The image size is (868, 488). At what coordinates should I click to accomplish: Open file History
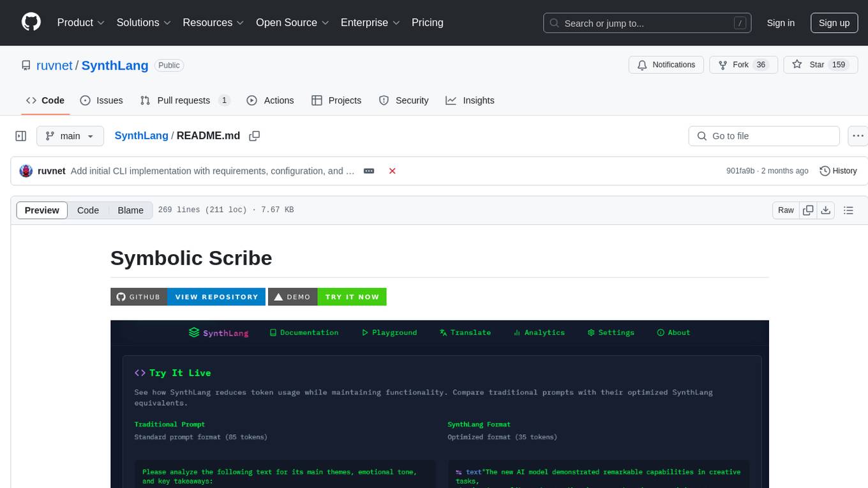coord(838,171)
